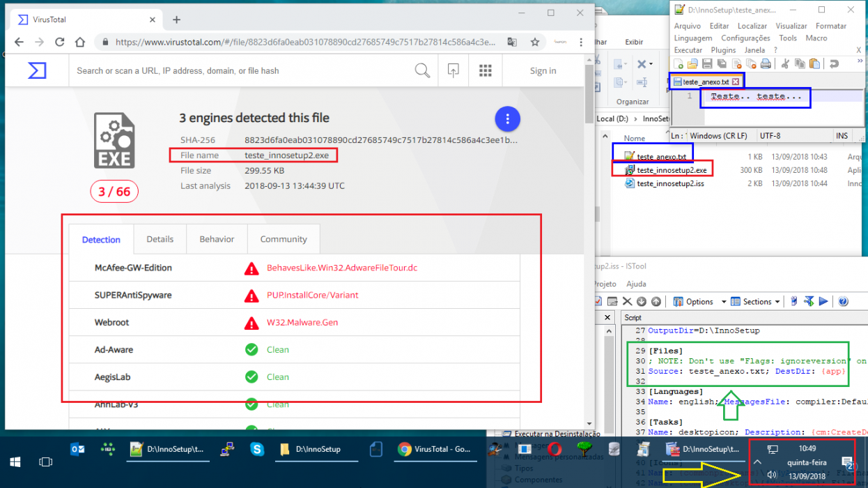This screenshot has height=488, width=868.
Task: Select teste_innosetup2.exe file in Explorer
Action: pos(665,170)
